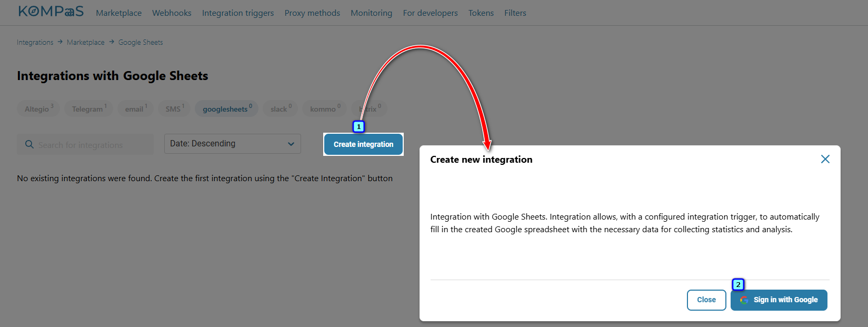Screen dimensions: 868x327
Task: Select the Telegram filter chip
Action: click(88, 108)
